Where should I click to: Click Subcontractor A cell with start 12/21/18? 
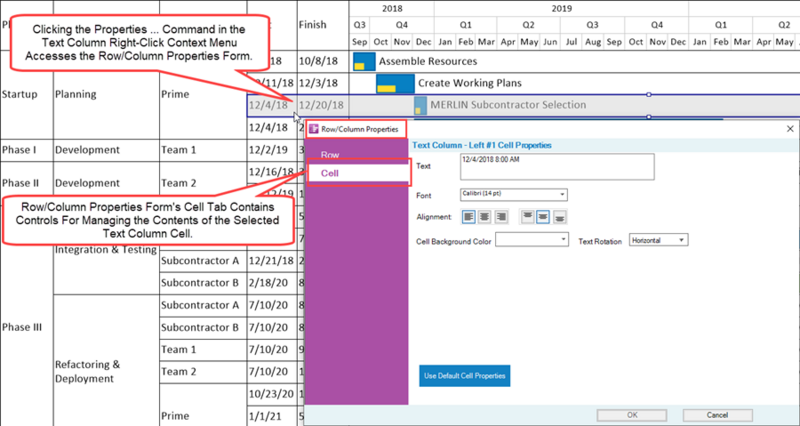(203, 261)
